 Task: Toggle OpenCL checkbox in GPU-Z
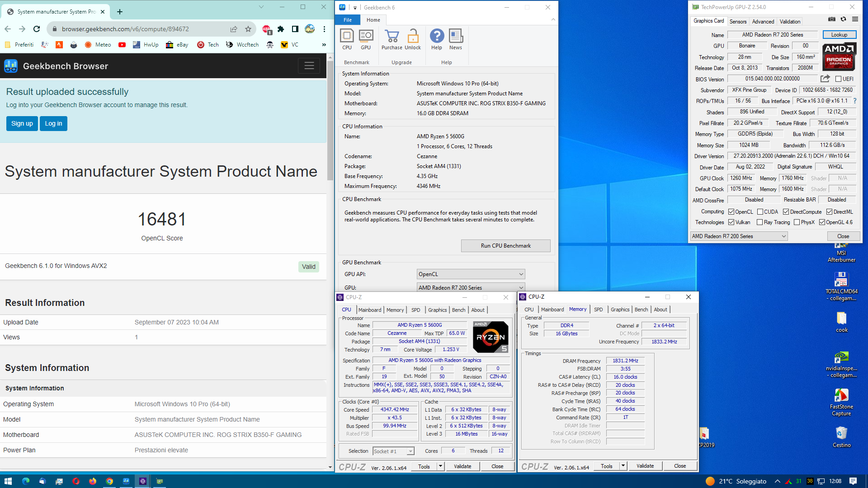tap(731, 212)
